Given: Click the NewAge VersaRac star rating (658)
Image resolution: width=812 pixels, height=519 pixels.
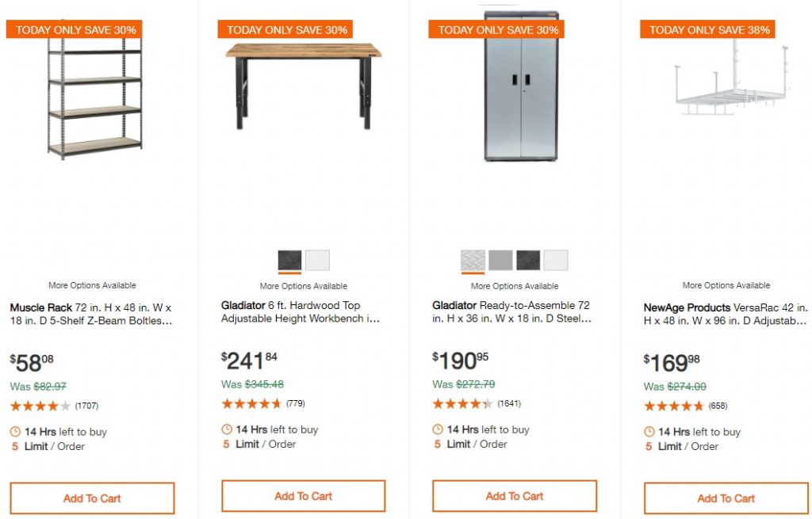Looking at the screenshot, I should coord(673,406).
